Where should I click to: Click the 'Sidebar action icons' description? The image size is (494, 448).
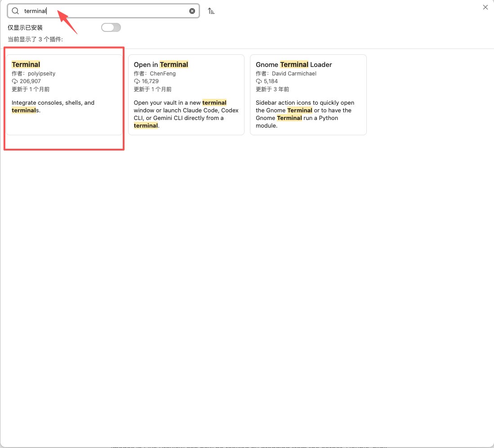point(305,114)
